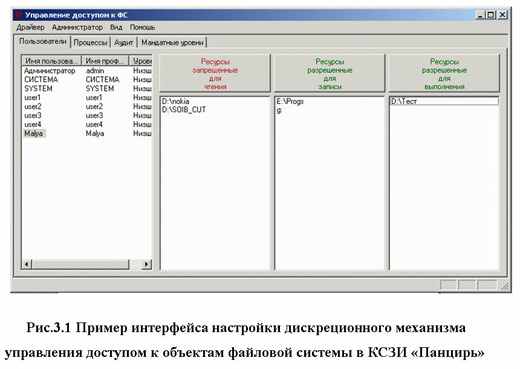
Task: Select the user Malya in the list
Action: [x=34, y=133]
